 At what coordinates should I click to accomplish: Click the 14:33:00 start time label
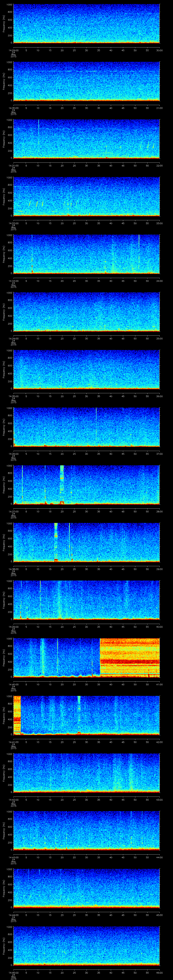point(13,281)
